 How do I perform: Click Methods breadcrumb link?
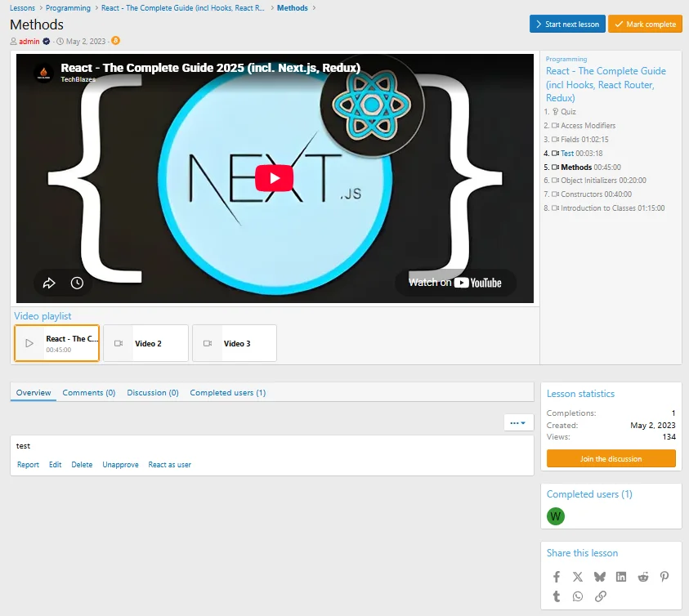click(x=293, y=8)
